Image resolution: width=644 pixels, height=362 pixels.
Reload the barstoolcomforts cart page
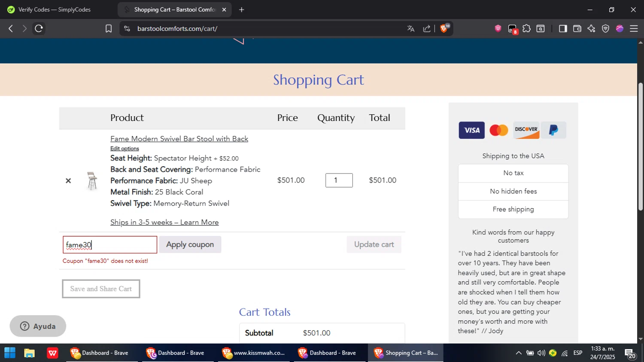(39, 29)
